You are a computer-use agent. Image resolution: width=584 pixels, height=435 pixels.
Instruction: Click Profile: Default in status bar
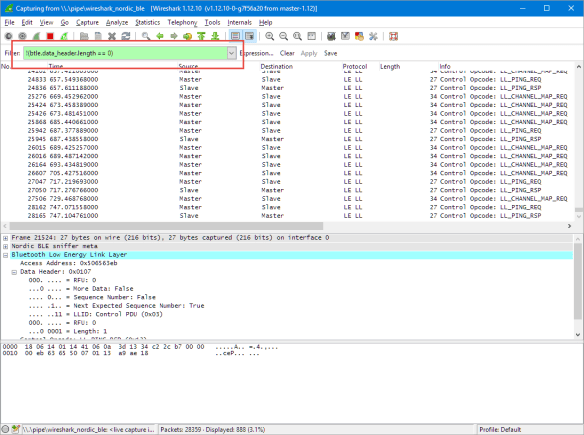click(x=500, y=429)
